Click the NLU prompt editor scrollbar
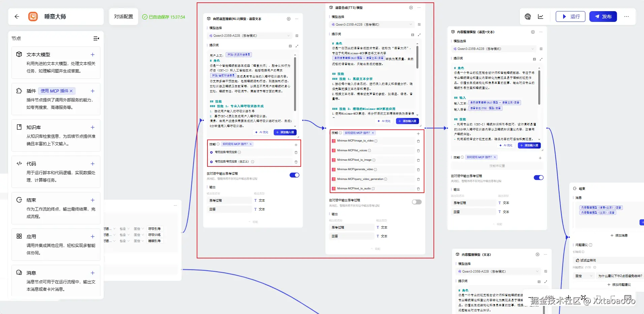The image size is (644, 314). tap(295, 84)
